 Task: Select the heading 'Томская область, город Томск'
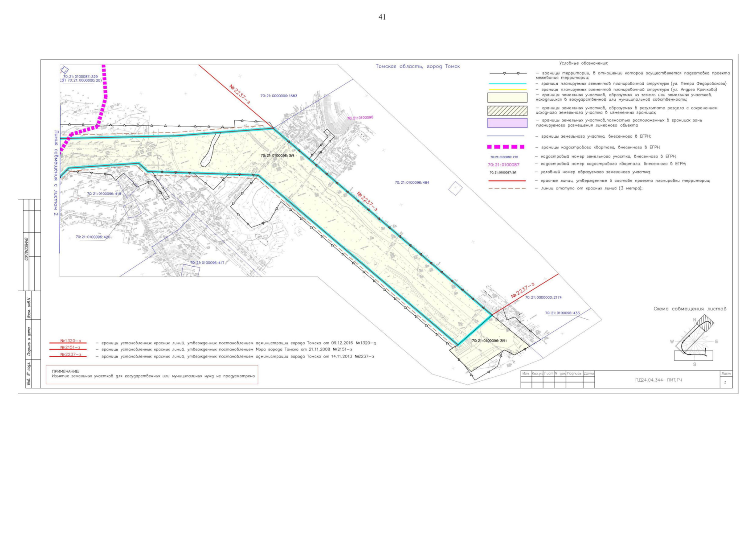(x=417, y=66)
